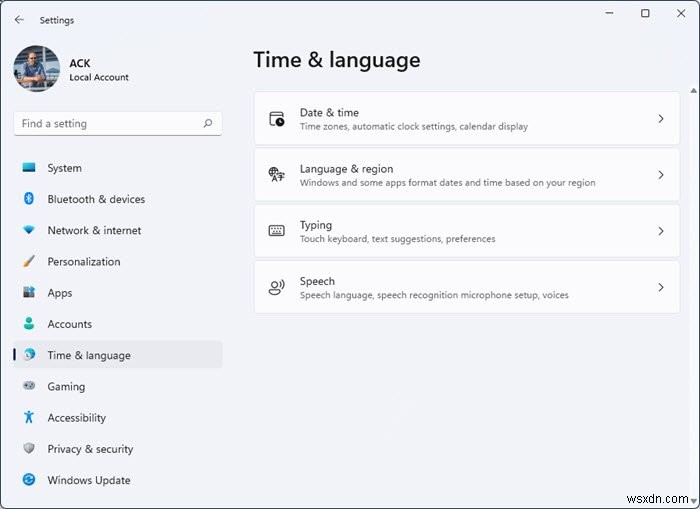Click the System monitor icon
The height and width of the screenshot is (509, 700).
pos(29,167)
